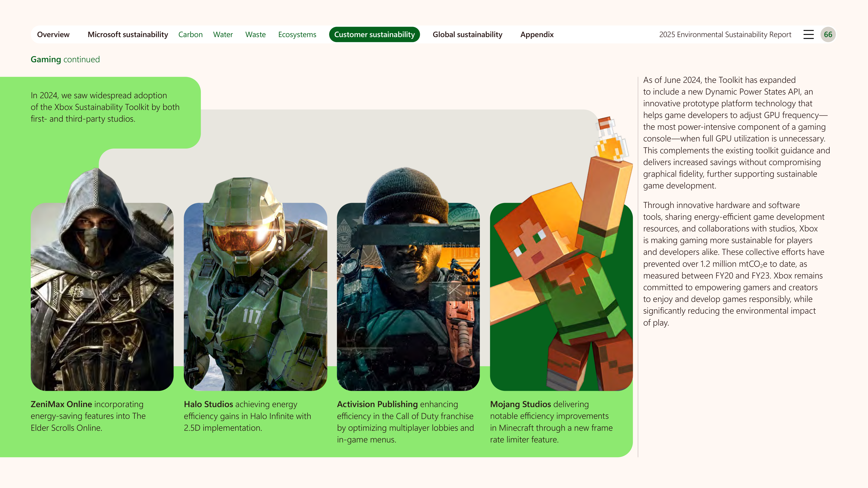Select the Customer sustainability tab
This screenshot has height=488, width=868.
374,34
